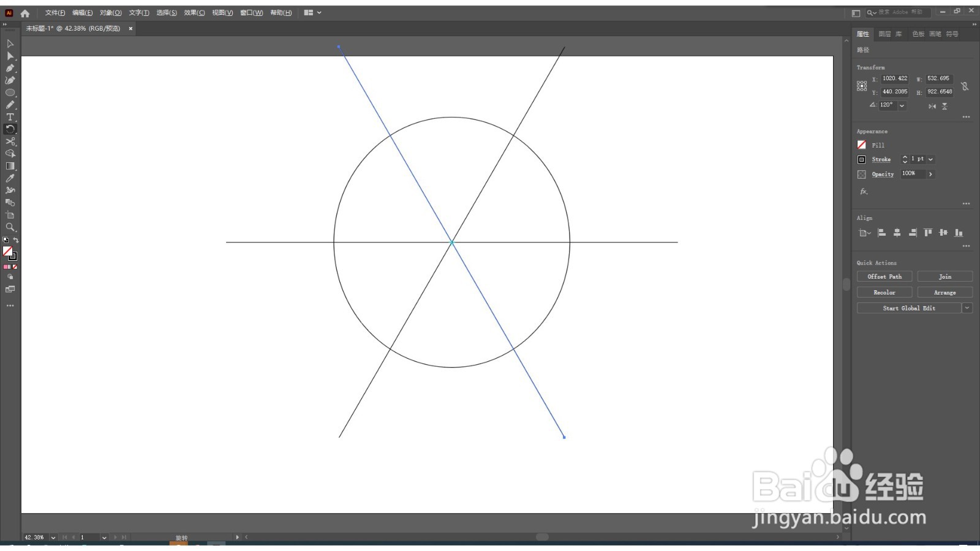
Task: Select the Blend tool
Action: tap(10, 203)
